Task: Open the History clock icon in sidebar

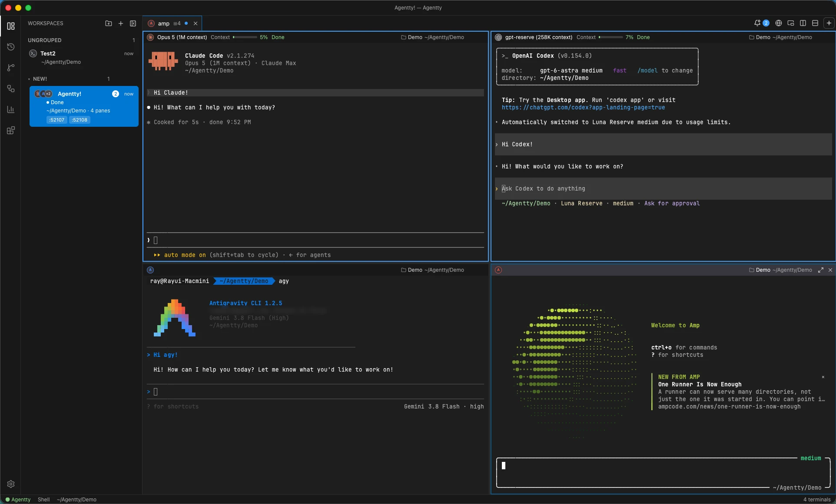Action: pos(11,47)
